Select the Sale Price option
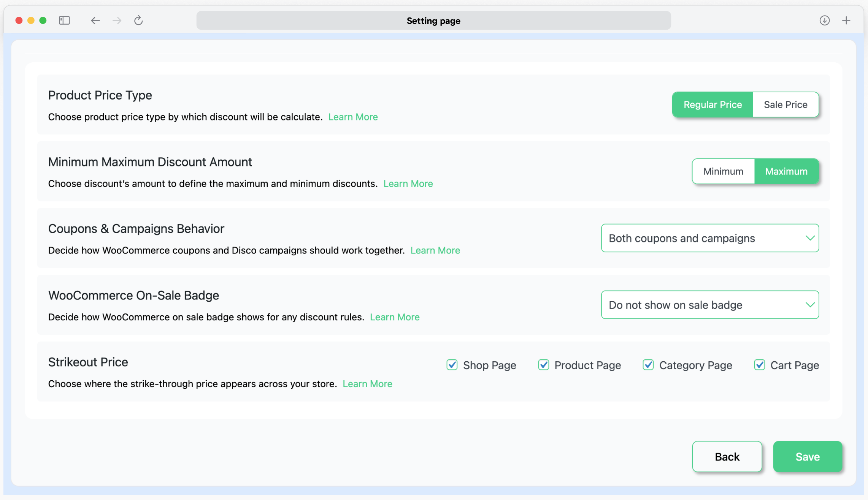The image size is (868, 500). pyautogui.click(x=785, y=104)
